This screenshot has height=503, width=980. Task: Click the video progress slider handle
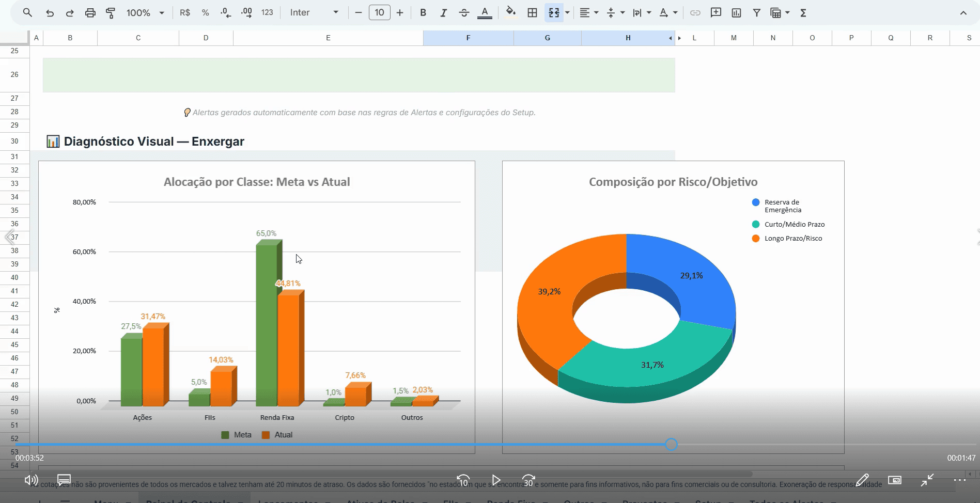click(x=671, y=444)
